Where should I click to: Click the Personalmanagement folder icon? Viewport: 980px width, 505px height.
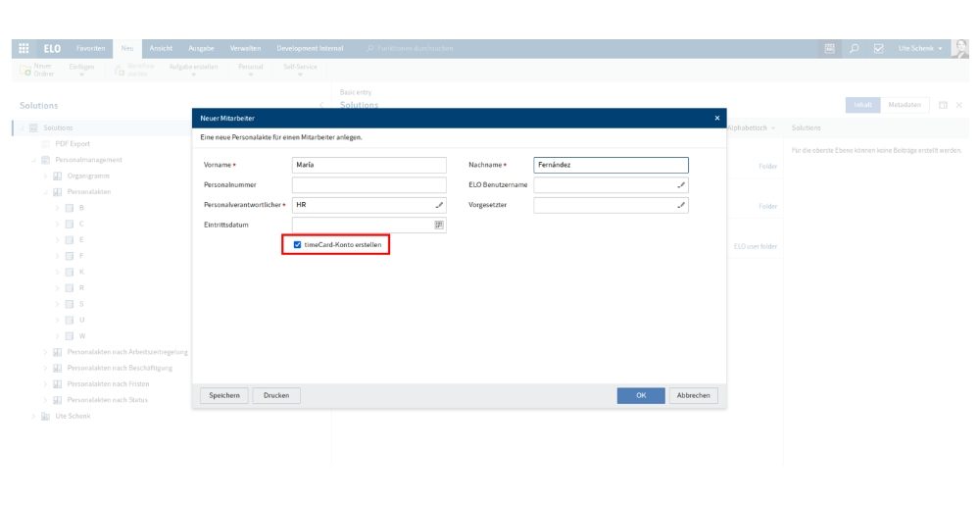coord(46,160)
